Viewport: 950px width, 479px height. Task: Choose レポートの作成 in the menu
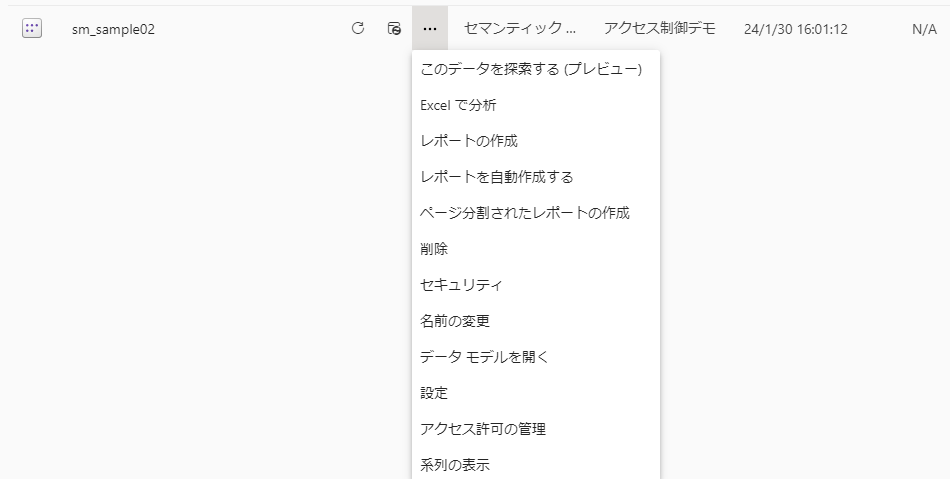[x=536, y=141]
